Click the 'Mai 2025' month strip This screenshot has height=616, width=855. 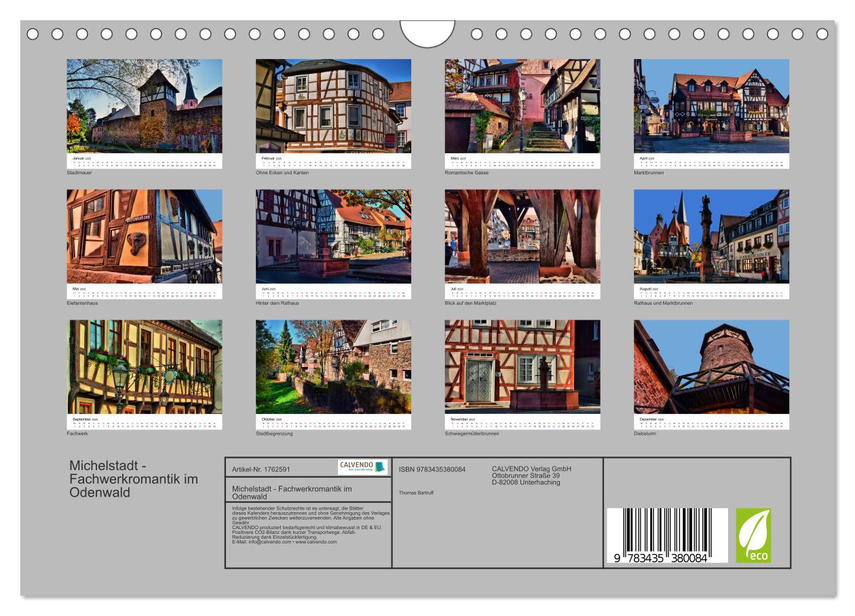tap(145, 292)
